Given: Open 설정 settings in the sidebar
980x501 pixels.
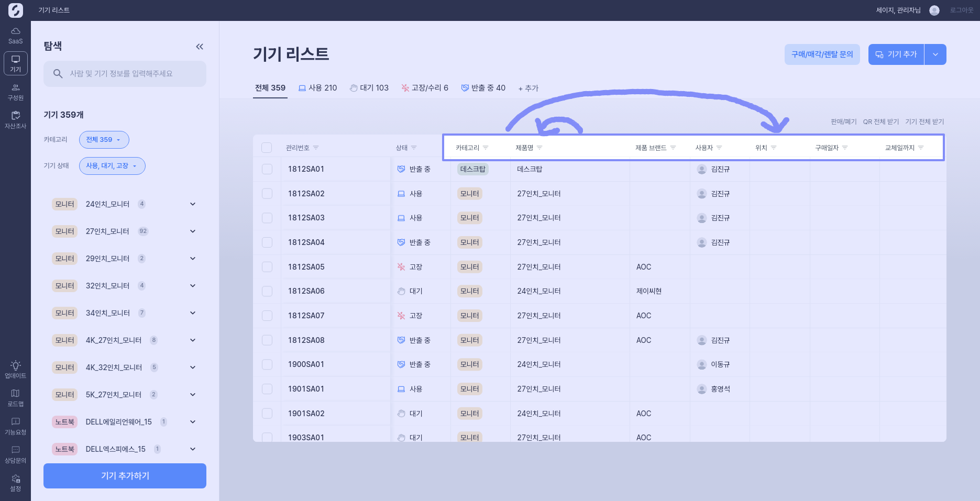Looking at the screenshot, I should tap(15, 483).
